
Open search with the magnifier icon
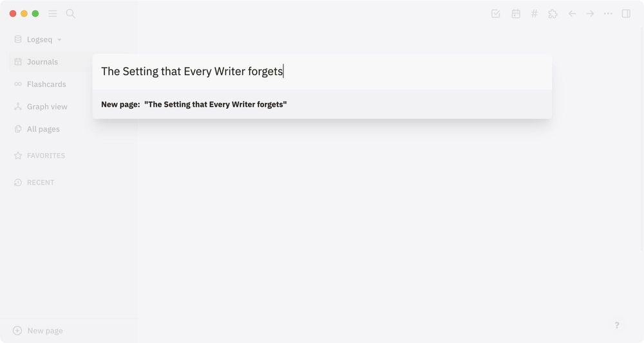(x=71, y=14)
